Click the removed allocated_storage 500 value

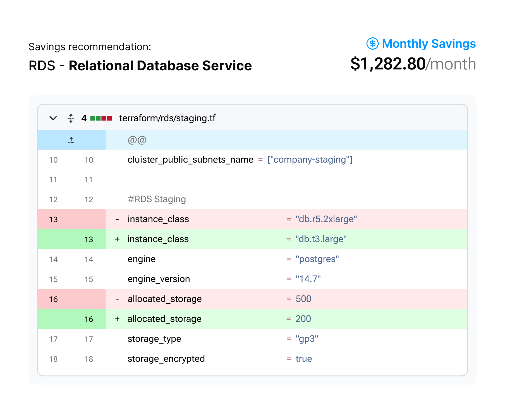pyautogui.click(x=303, y=299)
